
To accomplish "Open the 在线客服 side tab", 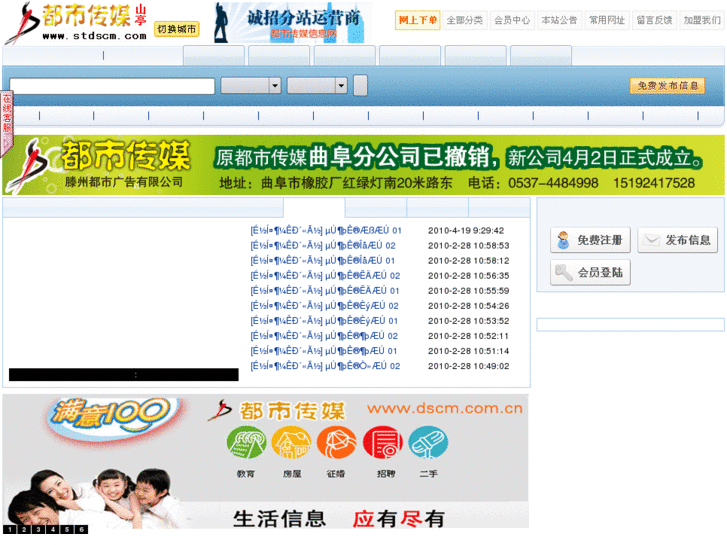I will point(6,124).
